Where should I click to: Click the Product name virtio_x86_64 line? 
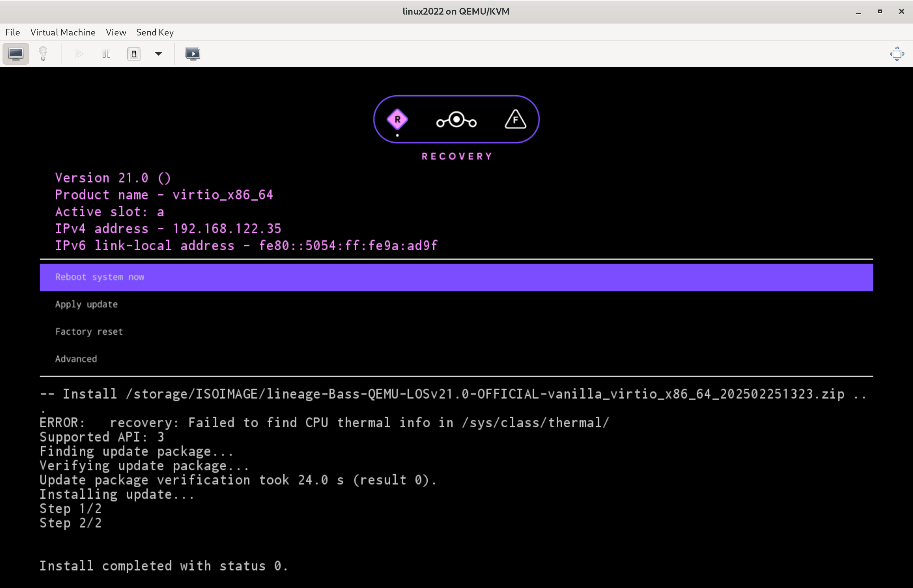click(164, 195)
